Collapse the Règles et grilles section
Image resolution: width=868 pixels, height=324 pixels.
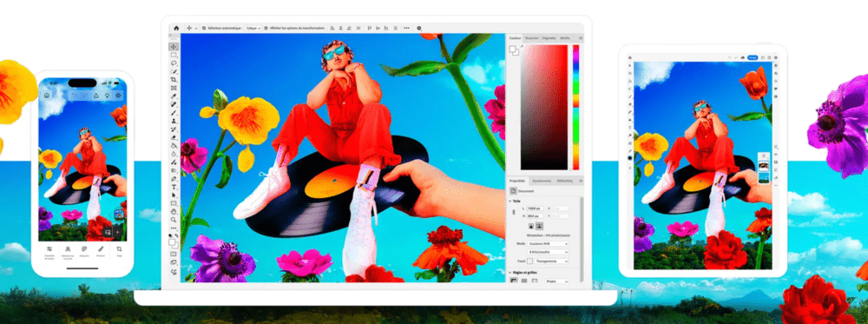pyautogui.click(x=510, y=273)
